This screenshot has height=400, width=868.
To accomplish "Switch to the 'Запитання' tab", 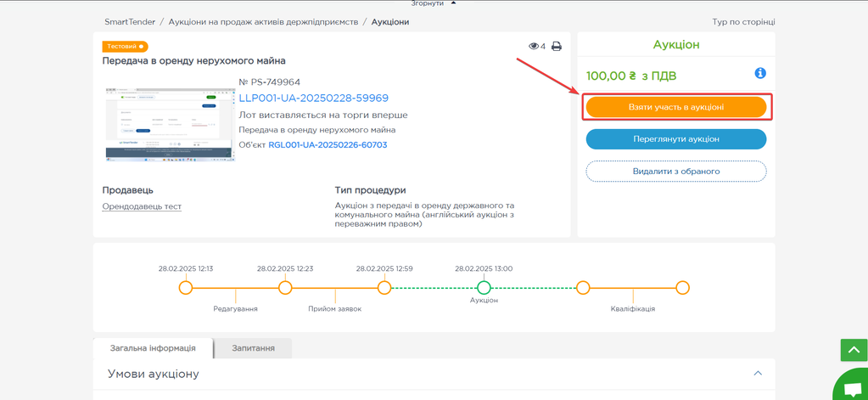I will [x=253, y=348].
